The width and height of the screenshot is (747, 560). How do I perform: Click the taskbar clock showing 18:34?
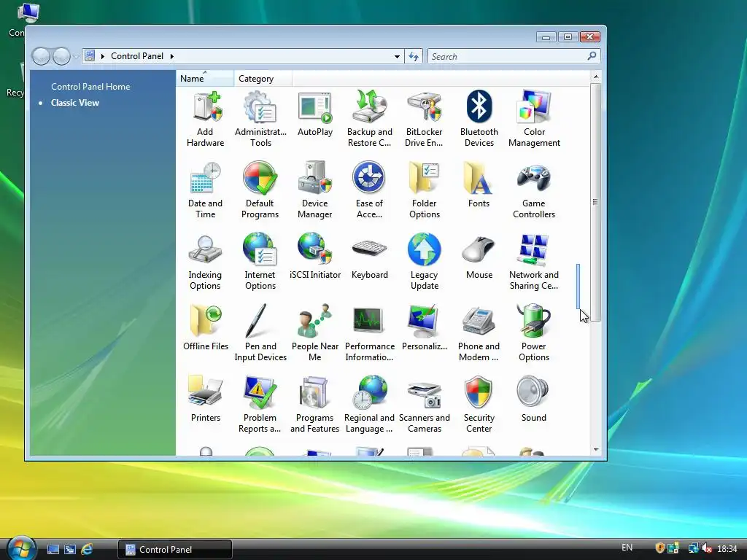pos(727,549)
